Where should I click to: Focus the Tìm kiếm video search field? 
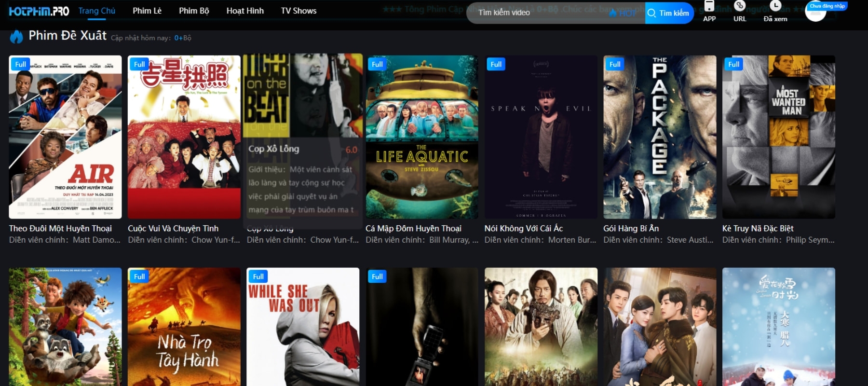(556, 13)
